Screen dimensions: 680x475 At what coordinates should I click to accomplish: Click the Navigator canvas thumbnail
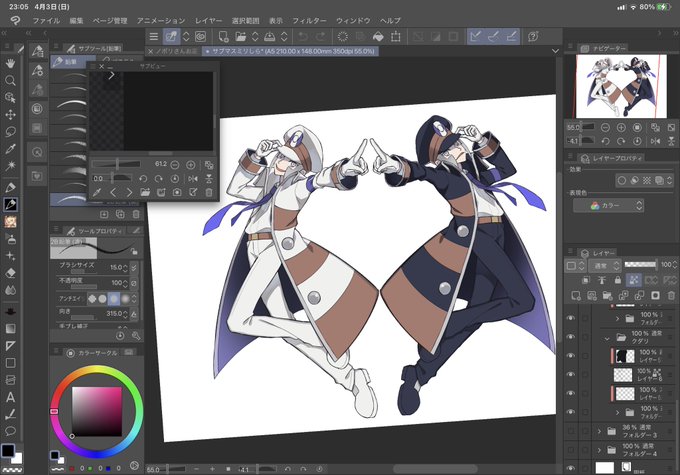point(621,86)
